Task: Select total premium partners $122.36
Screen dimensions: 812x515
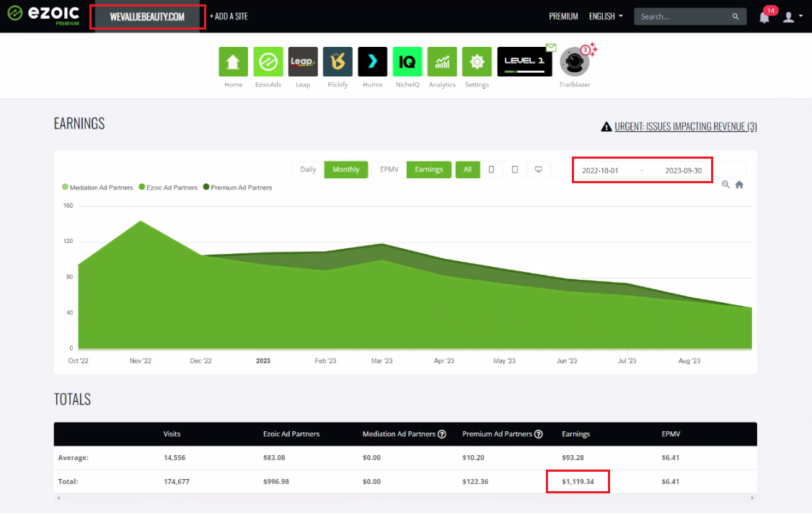Action: pyautogui.click(x=475, y=482)
